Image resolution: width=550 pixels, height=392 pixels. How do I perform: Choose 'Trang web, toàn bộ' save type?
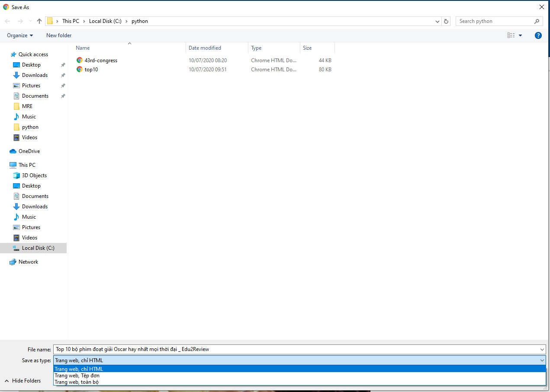[x=77, y=382]
